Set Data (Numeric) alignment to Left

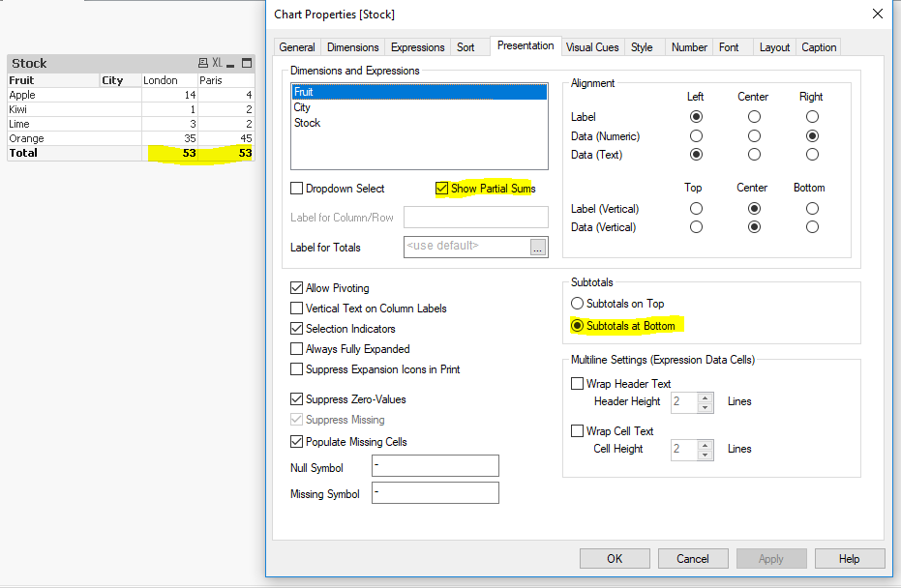pos(696,136)
